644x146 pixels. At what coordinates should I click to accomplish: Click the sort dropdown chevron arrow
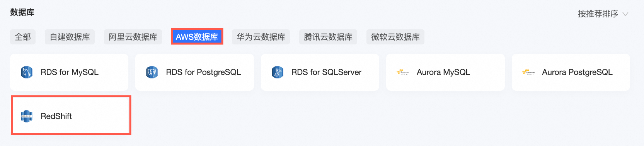625,14
